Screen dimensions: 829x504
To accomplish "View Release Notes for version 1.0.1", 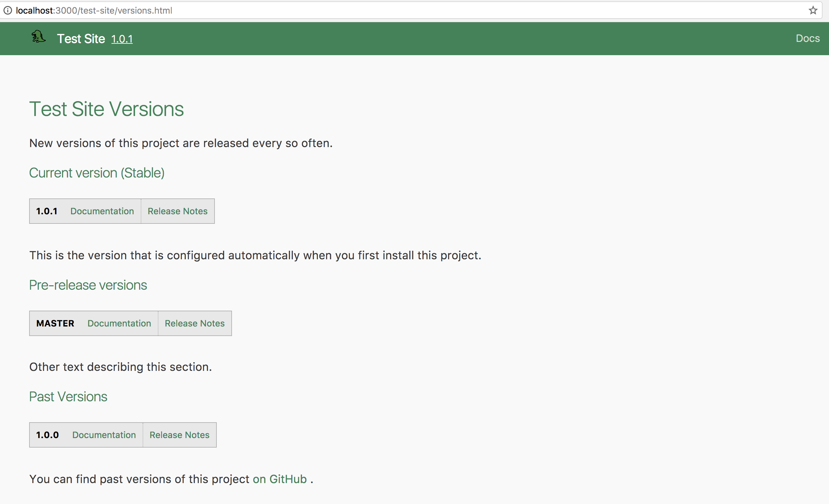I will coord(177,211).
